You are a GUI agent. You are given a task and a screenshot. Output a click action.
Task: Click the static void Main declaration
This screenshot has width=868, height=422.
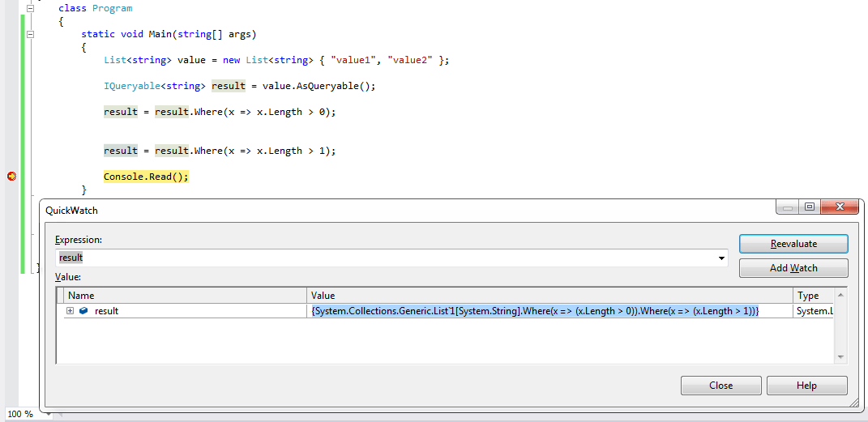[x=169, y=34]
